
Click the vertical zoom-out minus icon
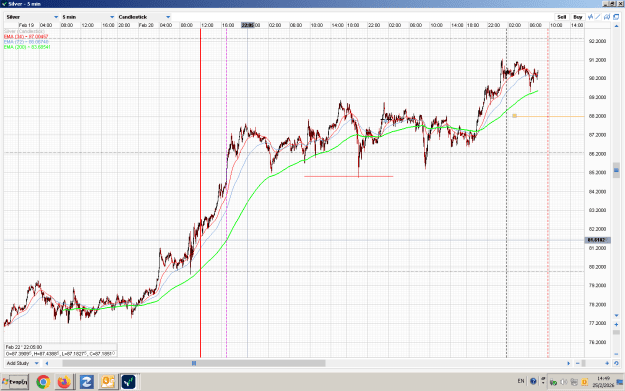point(616,354)
